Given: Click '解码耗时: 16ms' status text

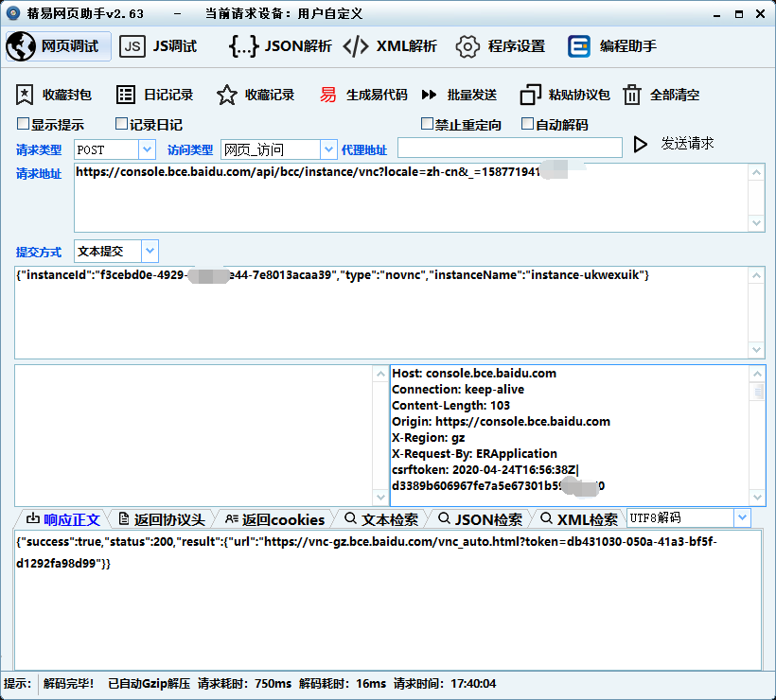Looking at the screenshot, I should coord(343,684).
